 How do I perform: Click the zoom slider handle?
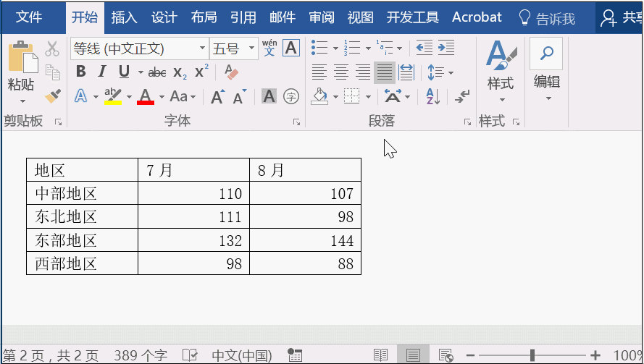coord(532,355)
